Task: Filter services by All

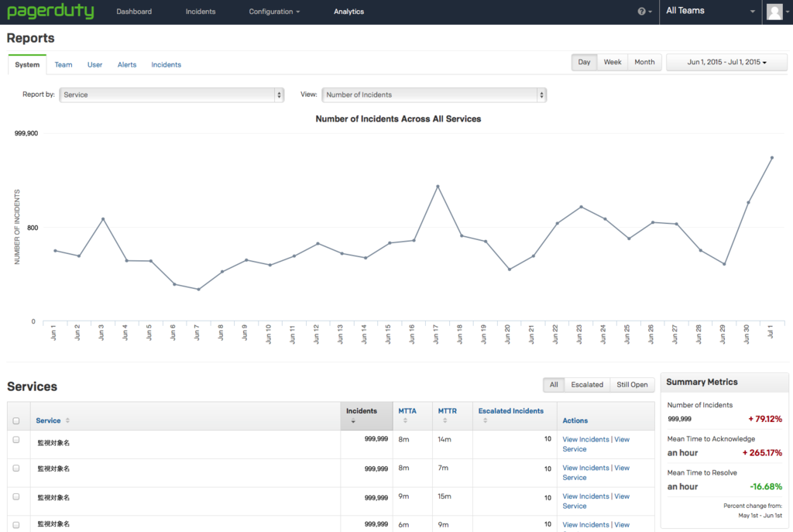Action: click(554, 385)
